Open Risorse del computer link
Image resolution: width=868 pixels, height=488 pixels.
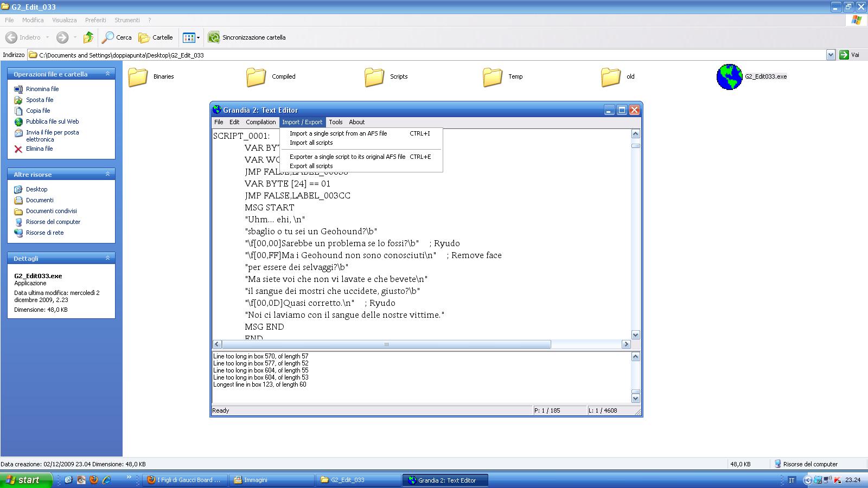[x=53, y=222]
